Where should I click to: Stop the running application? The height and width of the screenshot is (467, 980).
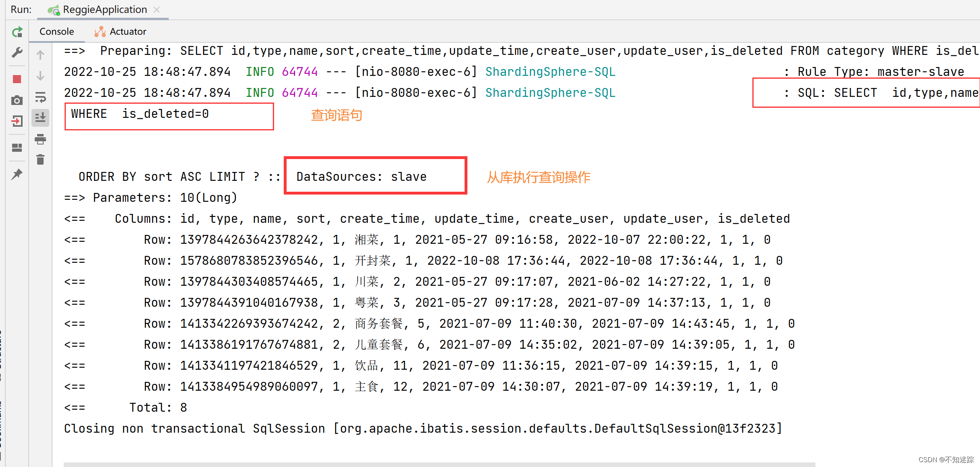coord(17,79)
